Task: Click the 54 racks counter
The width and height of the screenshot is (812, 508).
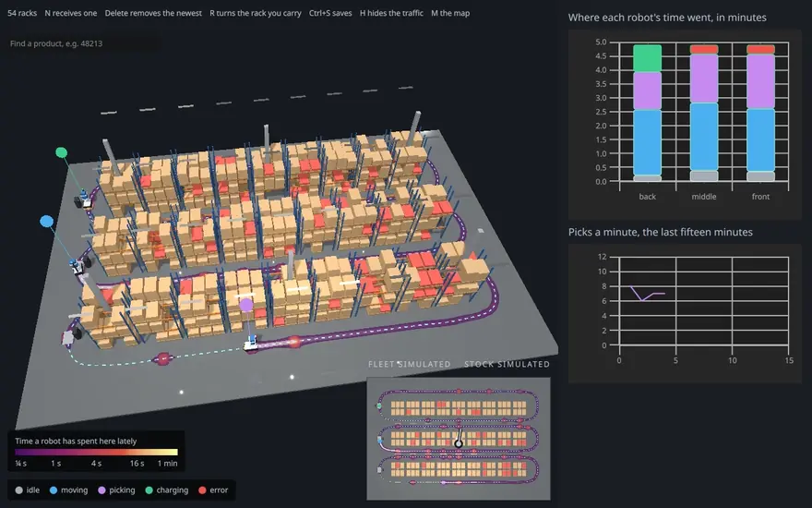Action: pyautogui.click(x=22, y=13)
